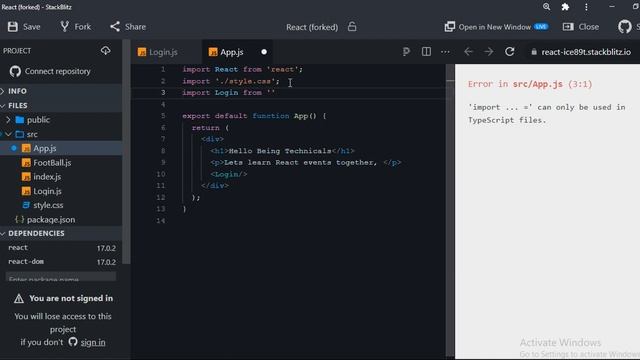
Task: Click the GitHub icon next to sign in
Action: coord(73,342)
